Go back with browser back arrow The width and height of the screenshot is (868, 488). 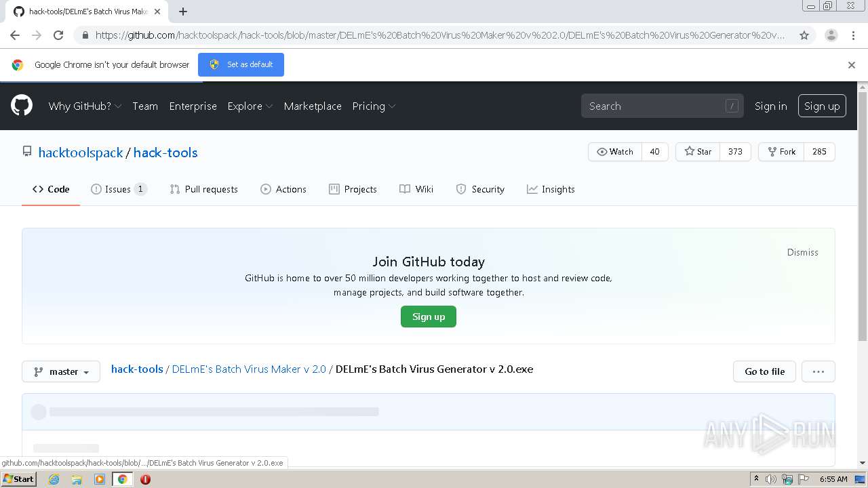point(15,35)
